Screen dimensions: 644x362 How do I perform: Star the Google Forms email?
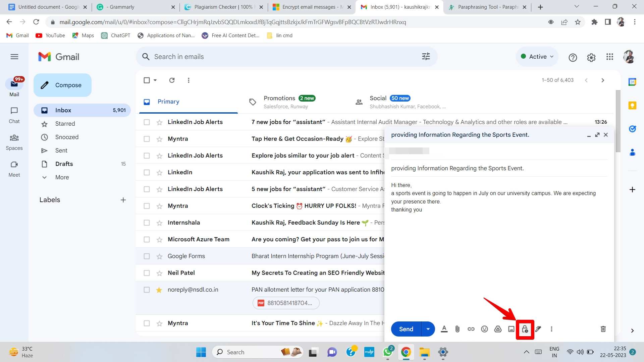159,256
